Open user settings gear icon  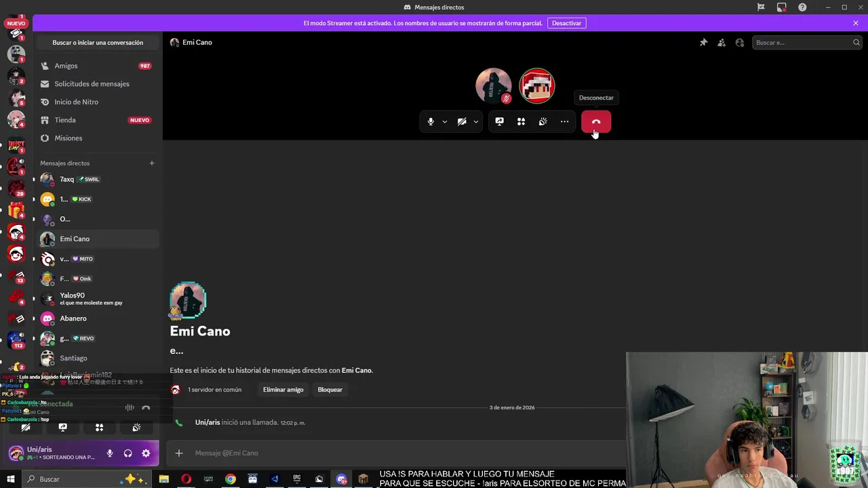(146, 453)
